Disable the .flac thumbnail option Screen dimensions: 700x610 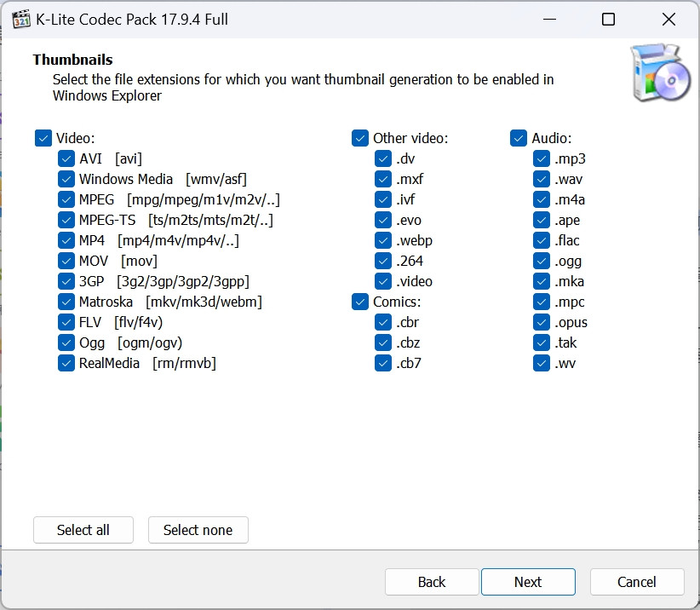[542, 240]
